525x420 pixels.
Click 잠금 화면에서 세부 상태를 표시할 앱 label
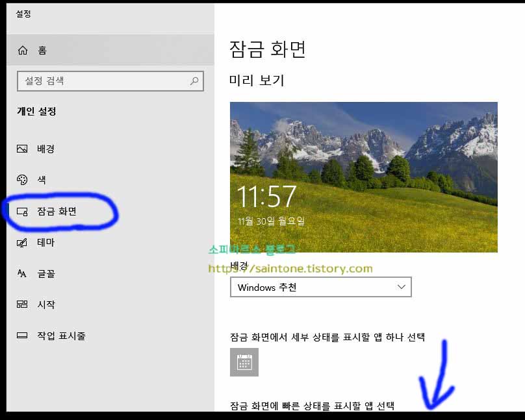pos(327,337)
